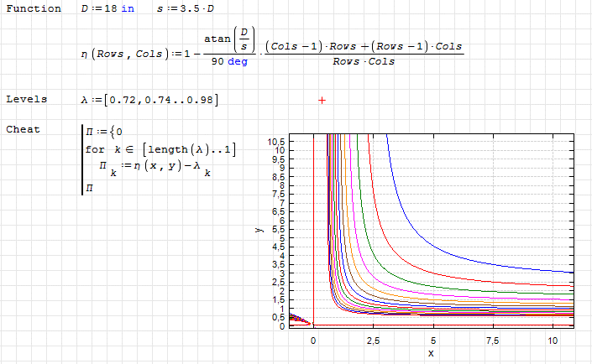Click the "Cheat" text label
Viewport: 592px width, 364px height.
[24, 129]
